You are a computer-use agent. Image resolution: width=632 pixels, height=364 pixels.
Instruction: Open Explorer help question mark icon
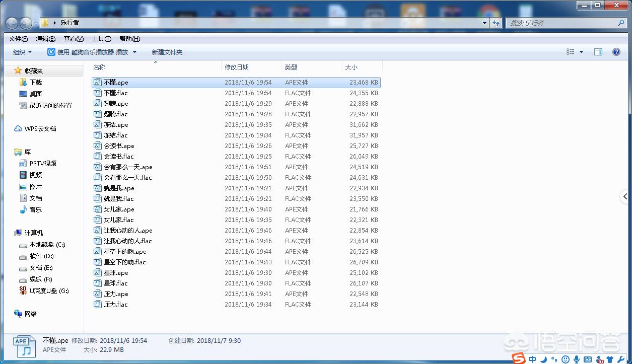pyautogui.click(x=616, y=52)
